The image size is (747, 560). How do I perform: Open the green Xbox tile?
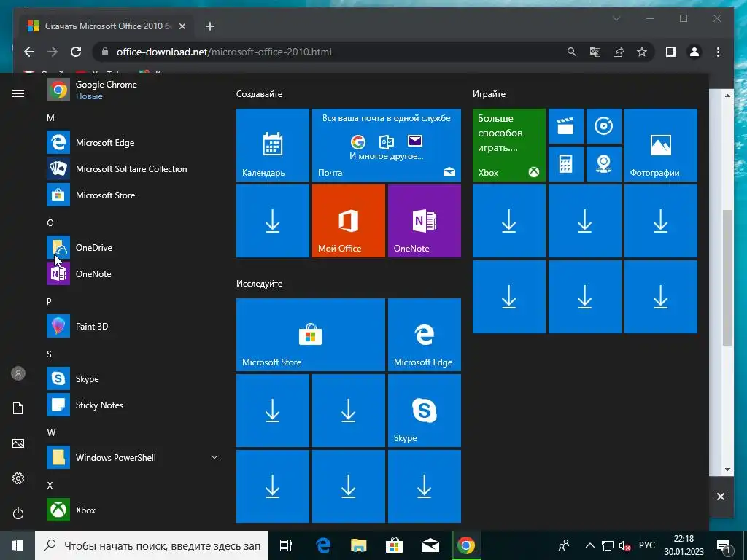pyautogui.click(x=508, y=145)
